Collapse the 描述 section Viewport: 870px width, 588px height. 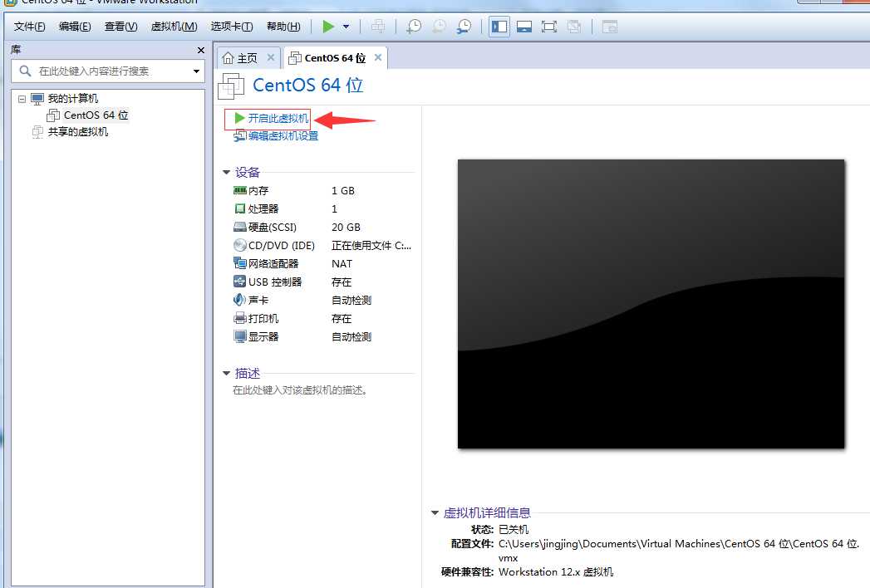tap(226, 374)
